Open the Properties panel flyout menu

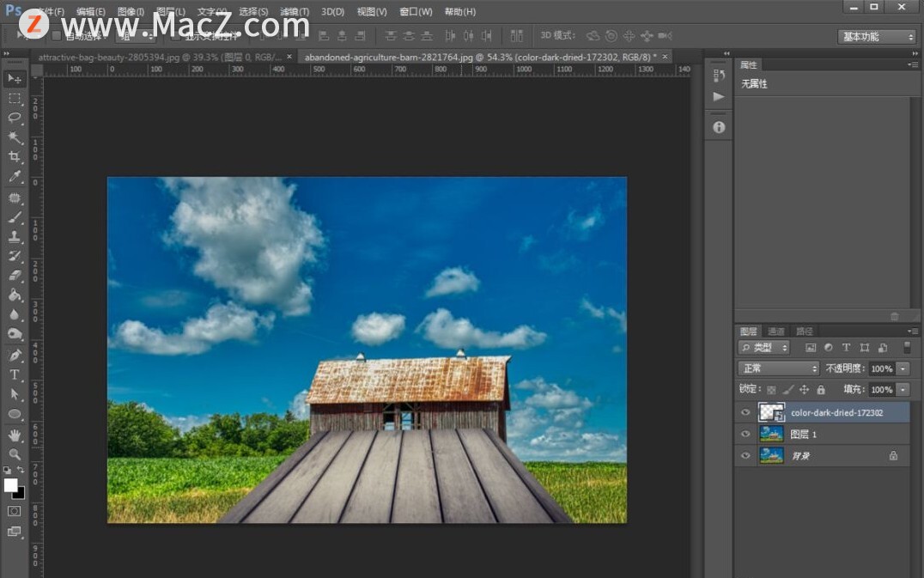tap(912, 64)
